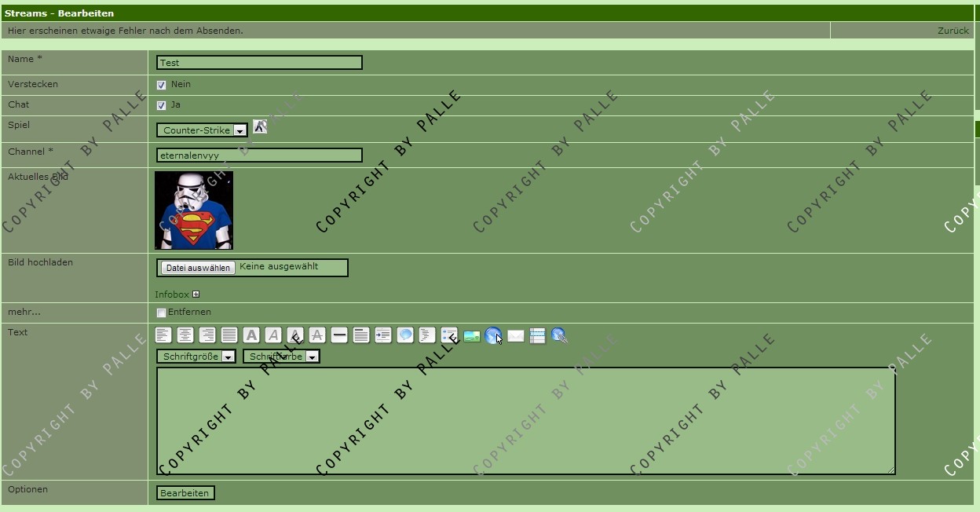Insert an image using the picture icon
980x512 pixels.
[x=472, y=336]
